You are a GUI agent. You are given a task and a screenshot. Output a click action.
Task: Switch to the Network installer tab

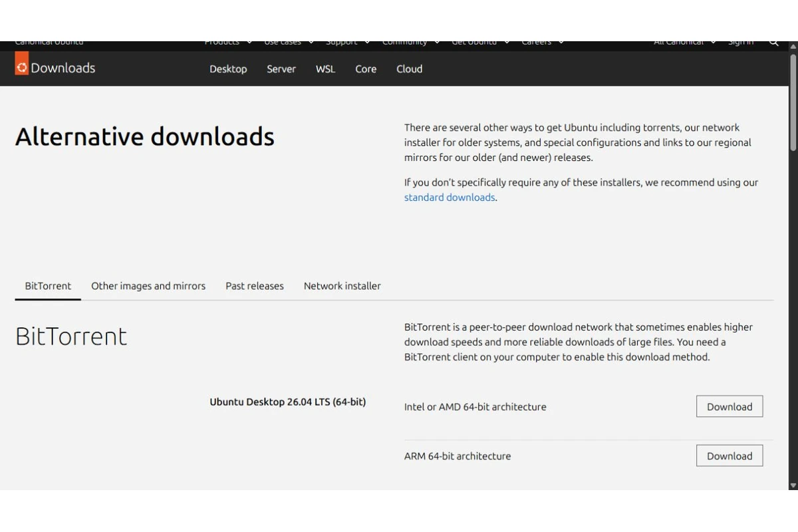coord(342,286)
